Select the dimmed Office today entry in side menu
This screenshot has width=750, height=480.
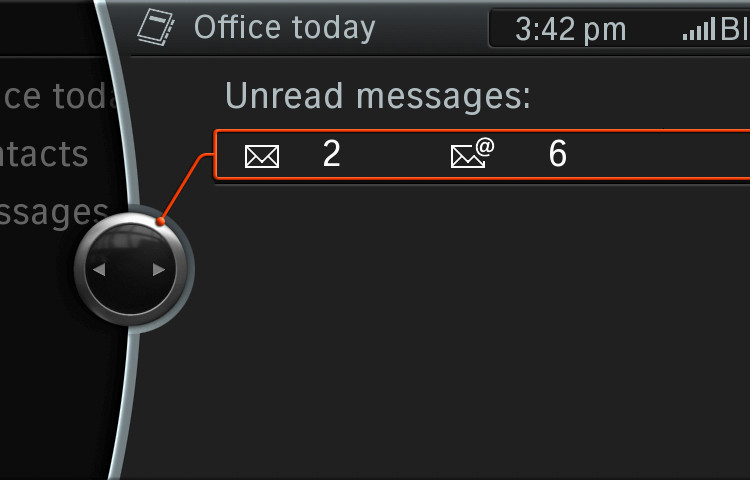click(x=58, y=96)
